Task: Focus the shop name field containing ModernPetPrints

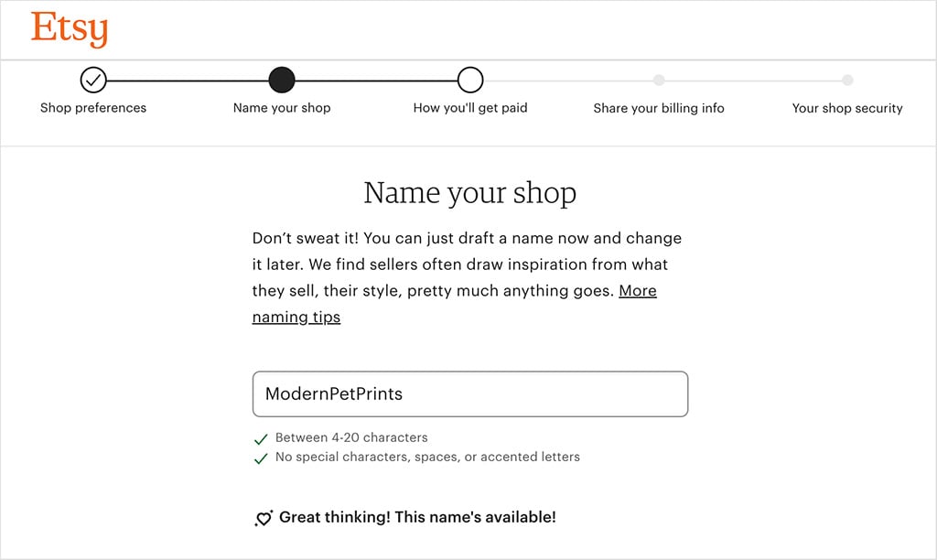Action: pos(470,394)
